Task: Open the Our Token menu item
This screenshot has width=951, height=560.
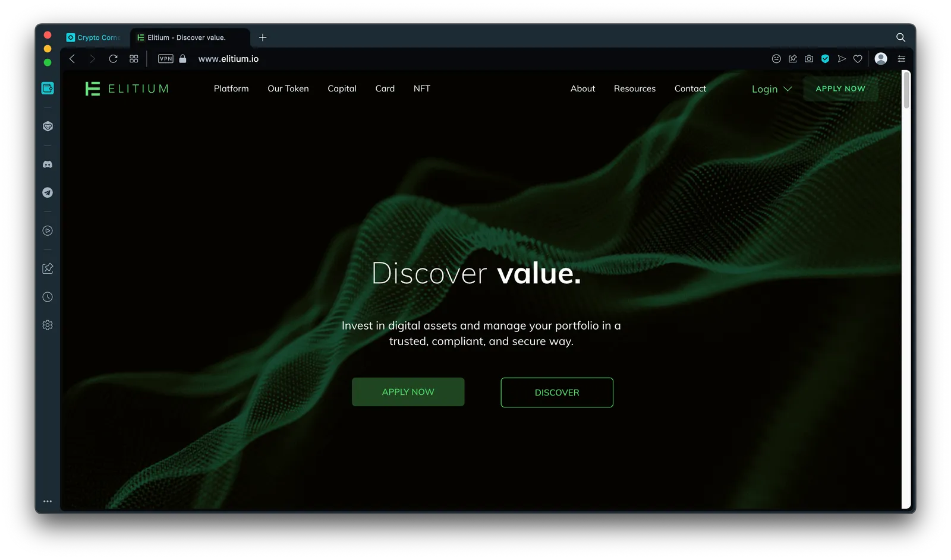Action: [288, 88]
